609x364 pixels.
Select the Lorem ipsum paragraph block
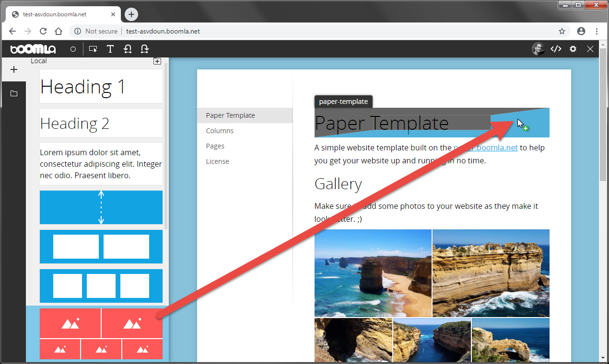101,164
